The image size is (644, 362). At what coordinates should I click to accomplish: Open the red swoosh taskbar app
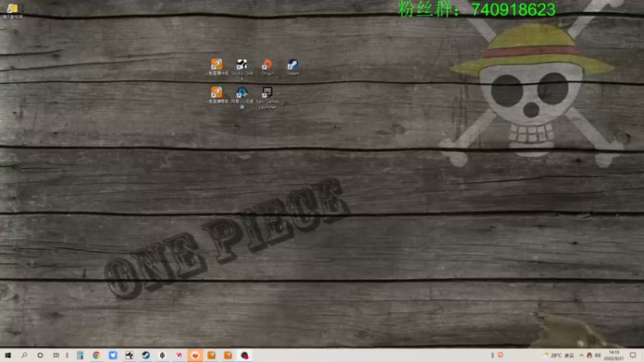click(179, 355)
